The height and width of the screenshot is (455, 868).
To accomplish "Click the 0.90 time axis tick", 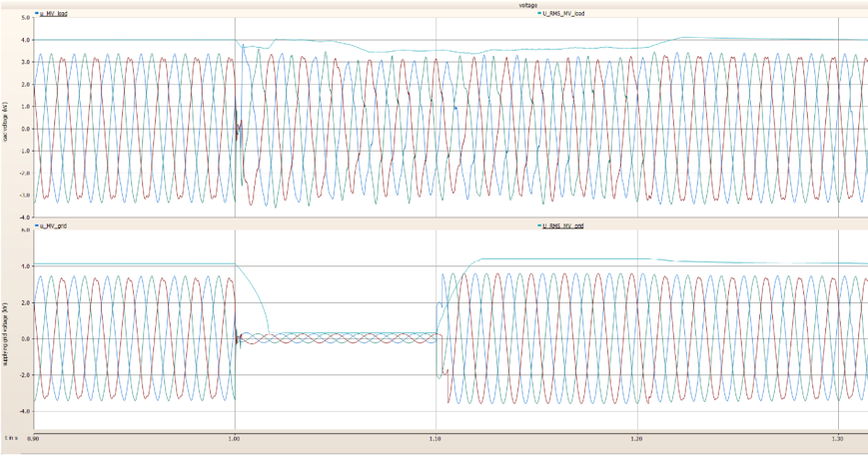I will [x=33, y=438].
